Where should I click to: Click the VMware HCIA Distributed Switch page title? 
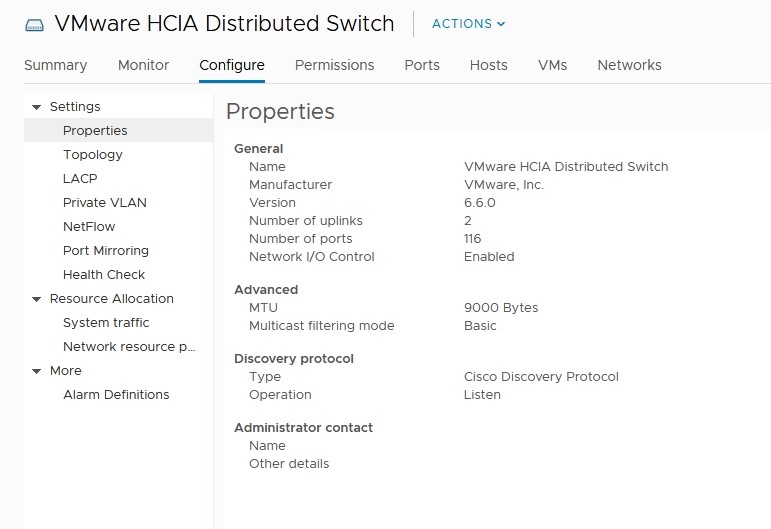click(224, 24)
